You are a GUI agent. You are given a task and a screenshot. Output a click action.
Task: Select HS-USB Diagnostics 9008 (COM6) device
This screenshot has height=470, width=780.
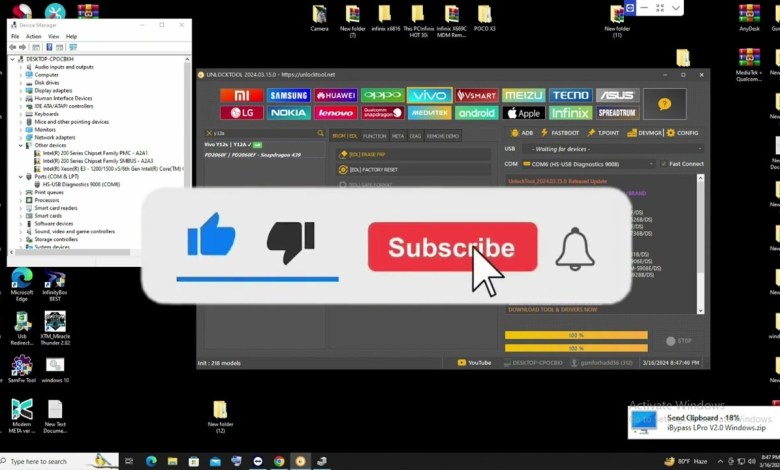(x=81, y=185)
